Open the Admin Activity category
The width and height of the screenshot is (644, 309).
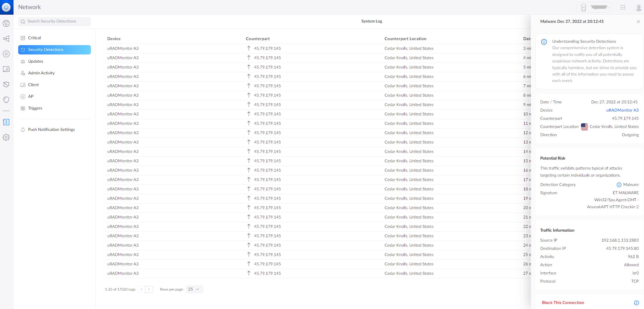55,73
